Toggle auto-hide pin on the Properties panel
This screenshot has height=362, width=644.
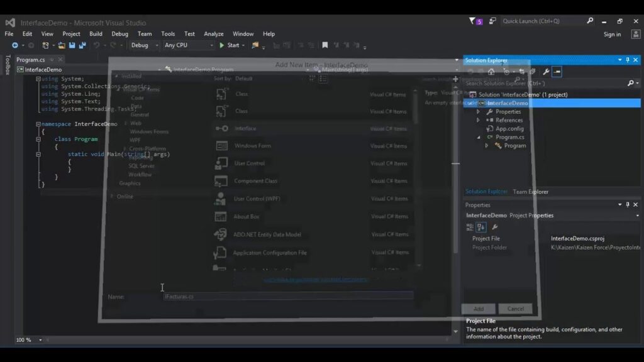pyautogui.click(x=628, y=204)
